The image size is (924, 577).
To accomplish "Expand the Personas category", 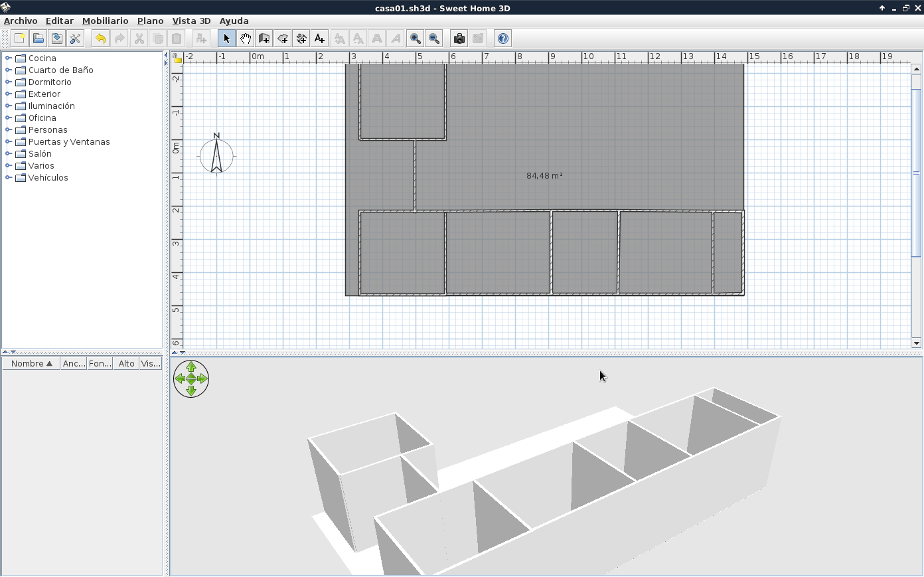I will 9,129.
